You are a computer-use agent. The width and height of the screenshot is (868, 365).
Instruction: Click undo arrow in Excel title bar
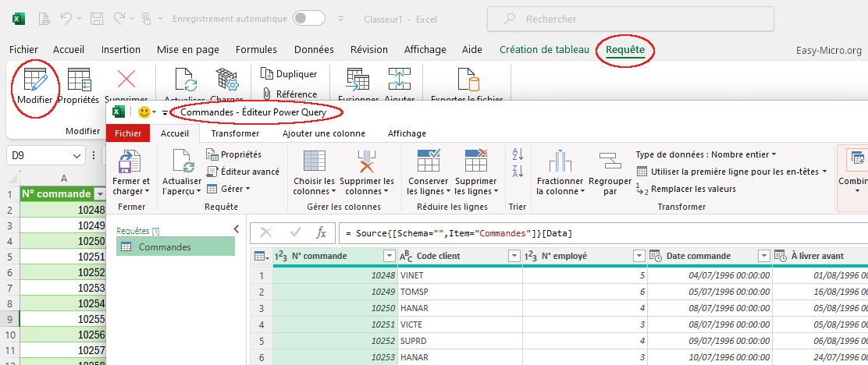click(66, 19)
